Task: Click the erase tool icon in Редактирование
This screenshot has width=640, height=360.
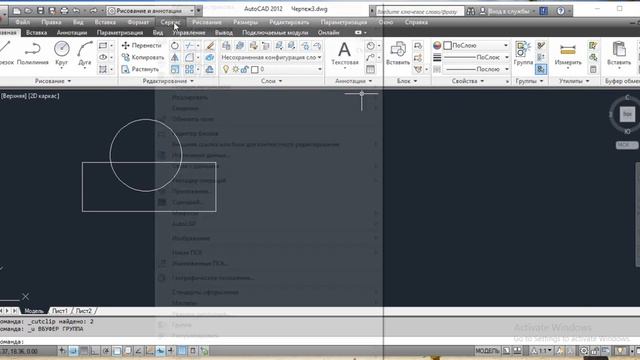Action: coord(210,46)
